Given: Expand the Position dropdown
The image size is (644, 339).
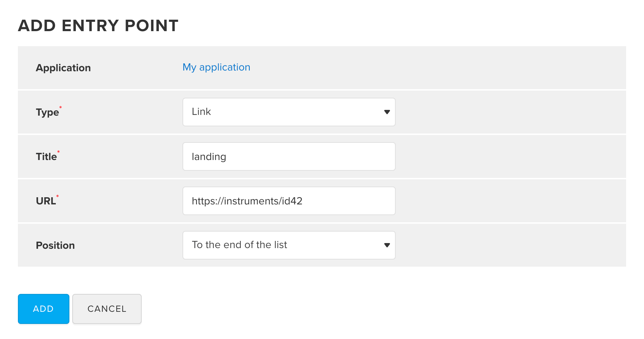Looking at the screenshot, I should click(x=288, y=245).
